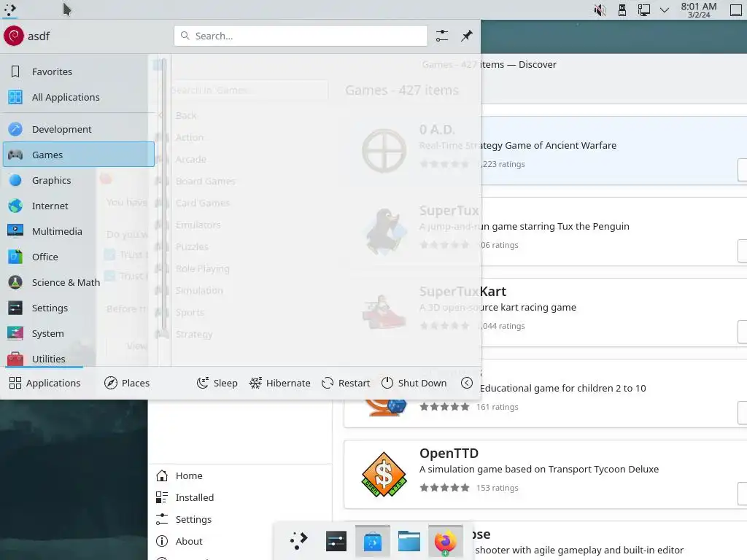Switch to the Applications tab
This screenshot has height=560, width=747.
click(45, 383)
